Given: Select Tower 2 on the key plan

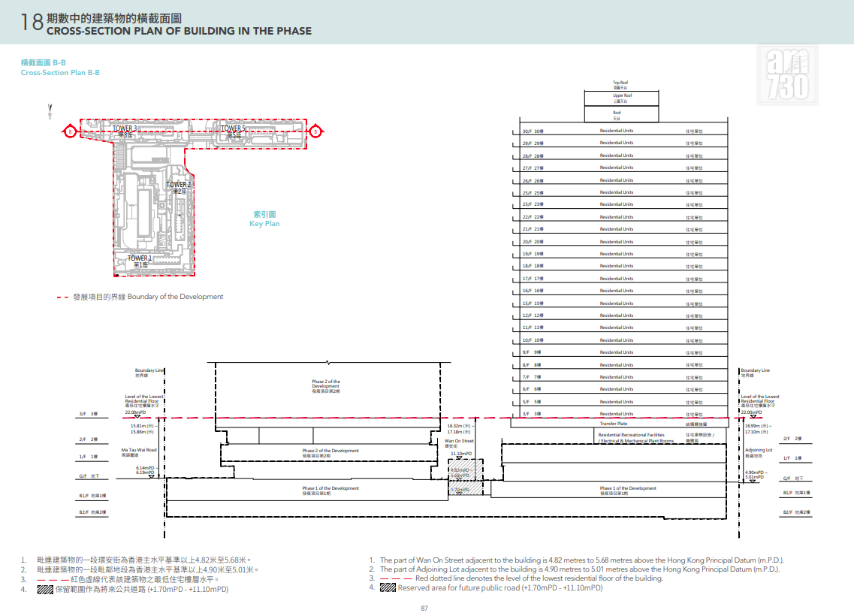Looking at the screenshot, I should coord(179,188).
